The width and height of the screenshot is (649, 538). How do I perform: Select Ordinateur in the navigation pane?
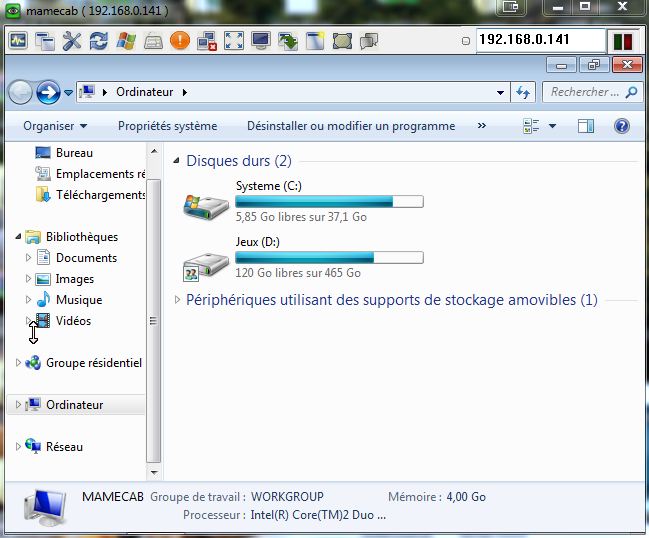[x=75, y=405]
